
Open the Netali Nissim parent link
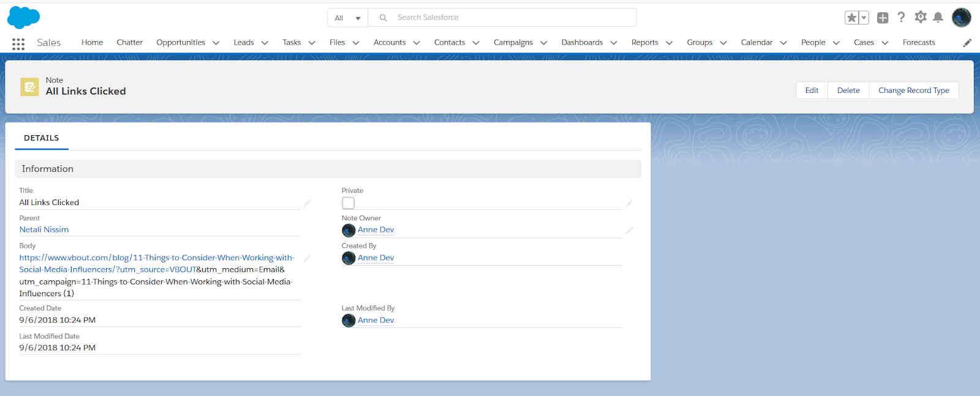(44, 230)
